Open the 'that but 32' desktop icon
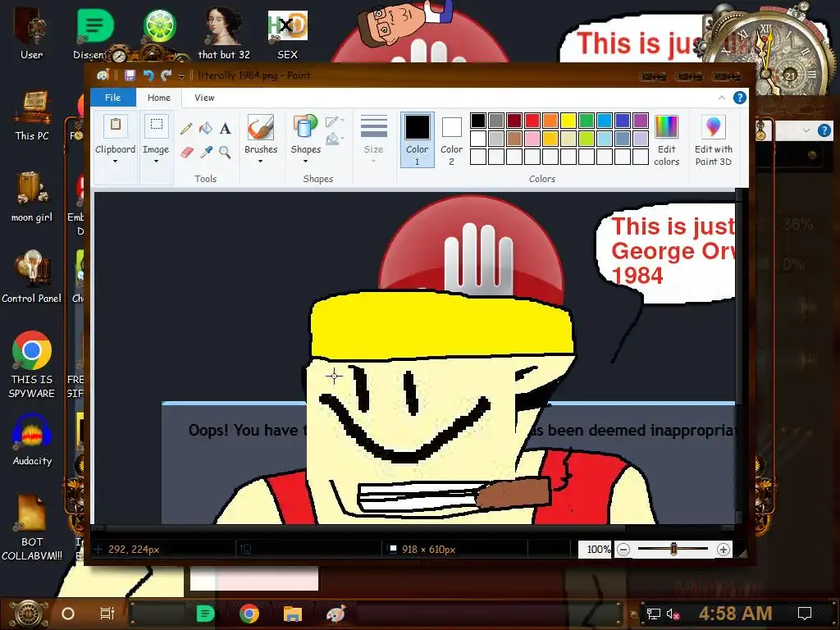This screenshot has width=840, height=630. point(224,33)
